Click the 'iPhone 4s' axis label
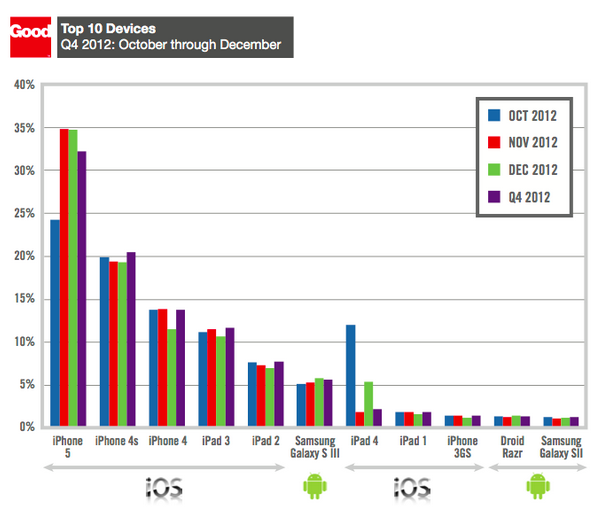The image size is (597, 507). (x=117, y=441)
